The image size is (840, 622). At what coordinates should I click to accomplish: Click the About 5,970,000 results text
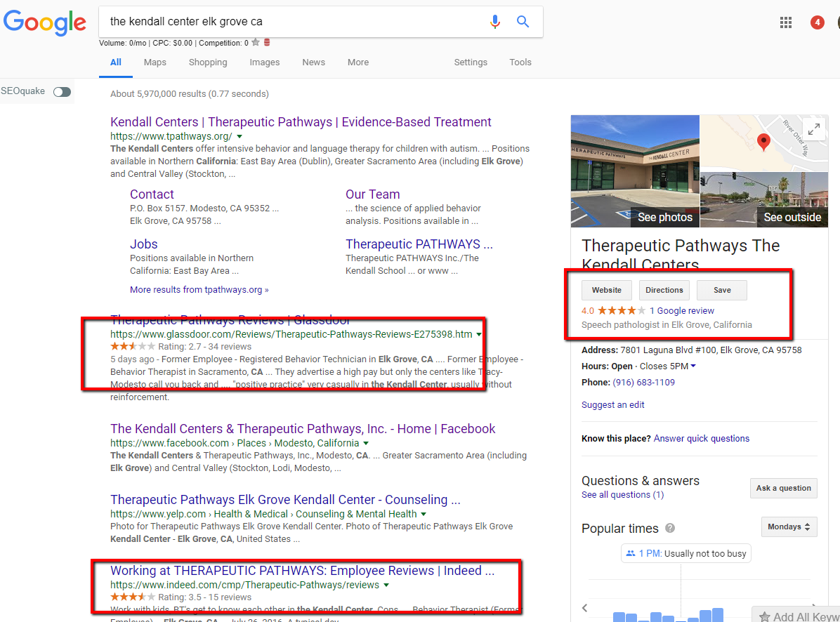pyautogui.click(x=190, y=93)
